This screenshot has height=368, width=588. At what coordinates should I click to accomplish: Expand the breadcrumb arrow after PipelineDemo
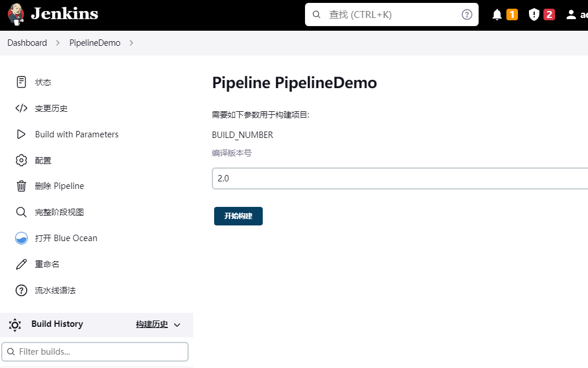(x=131, y=42)
